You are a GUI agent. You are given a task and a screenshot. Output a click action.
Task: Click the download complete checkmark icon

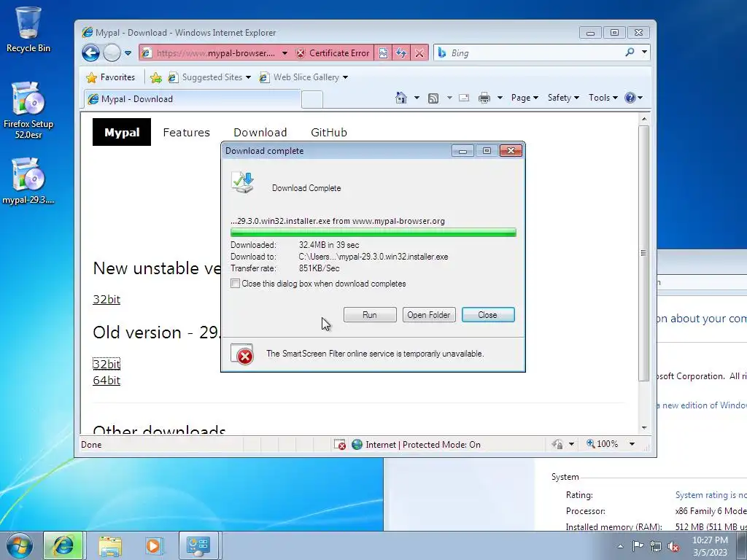242,183
